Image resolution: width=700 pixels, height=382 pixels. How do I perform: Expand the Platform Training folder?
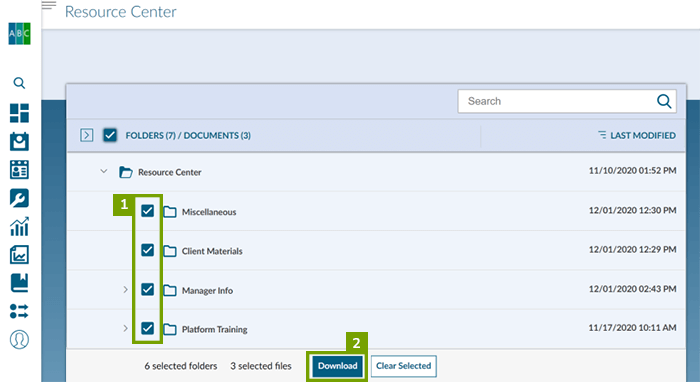click(125, 328)
